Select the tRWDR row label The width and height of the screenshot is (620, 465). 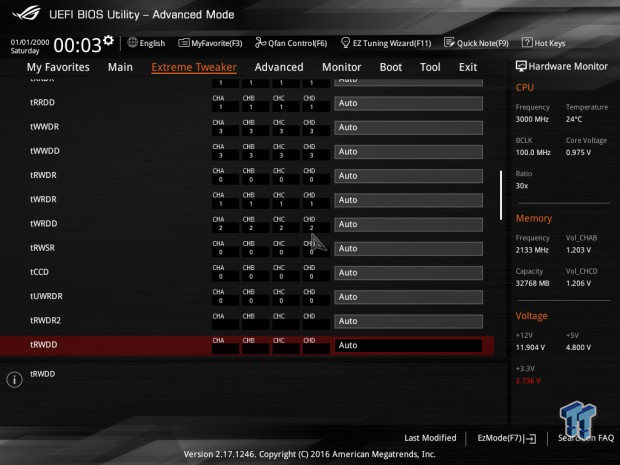pos(43,175)
